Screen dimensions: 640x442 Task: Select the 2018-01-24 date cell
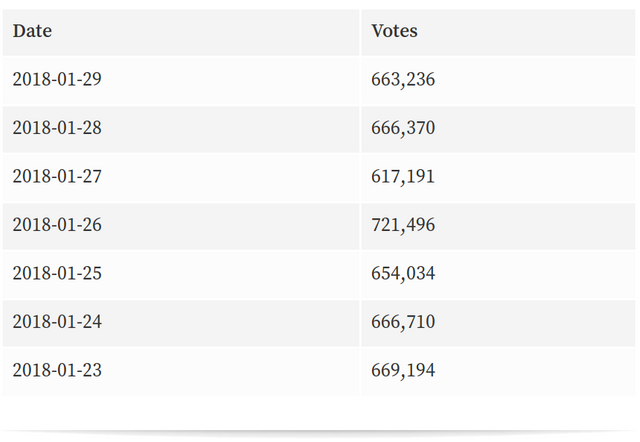click(181, 324)
